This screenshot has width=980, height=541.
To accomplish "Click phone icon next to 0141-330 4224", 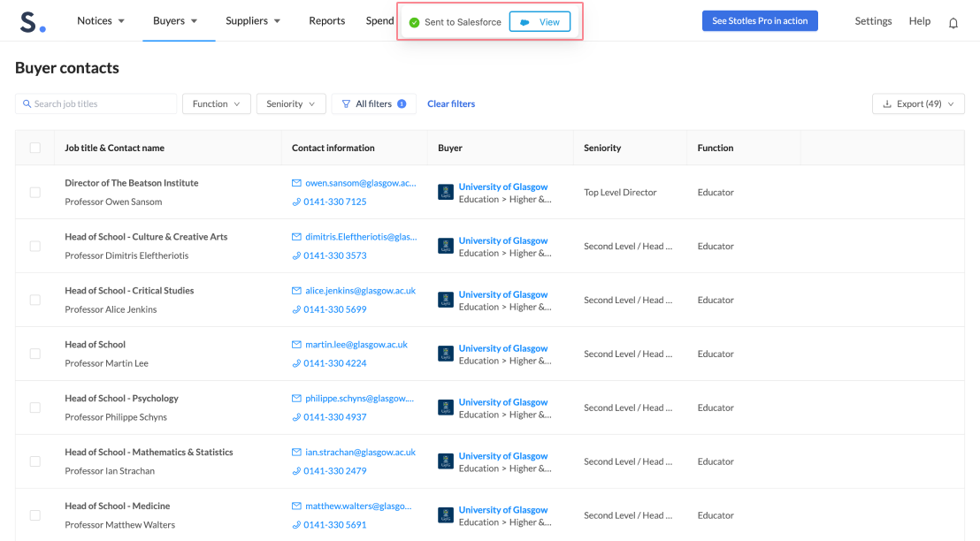I will tap(296, 363).
